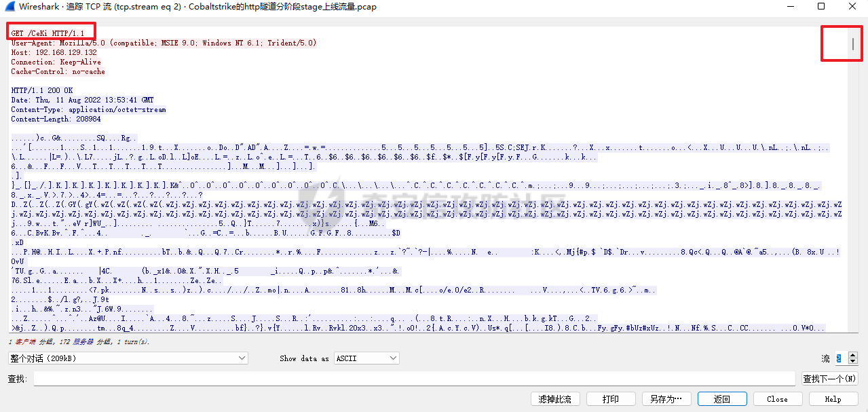
Task: Open Help for the stream dialog
Action: click(x=833, y=399)
